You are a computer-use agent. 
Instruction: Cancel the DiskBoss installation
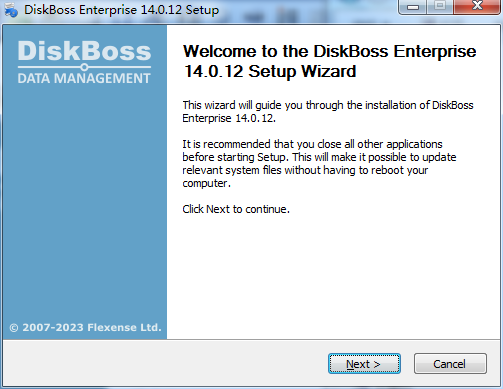coord(450,364)
